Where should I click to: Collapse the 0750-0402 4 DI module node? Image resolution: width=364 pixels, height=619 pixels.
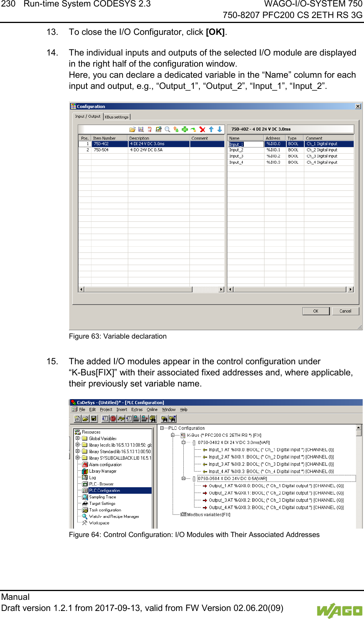pyautogui.click(x=183, y=442)
